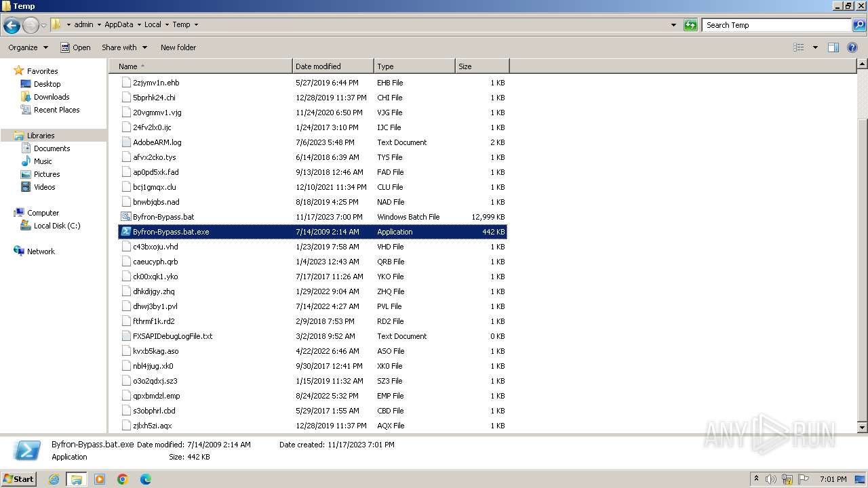Click the network tray icon
868x488 pixels.
click(787, 479)
